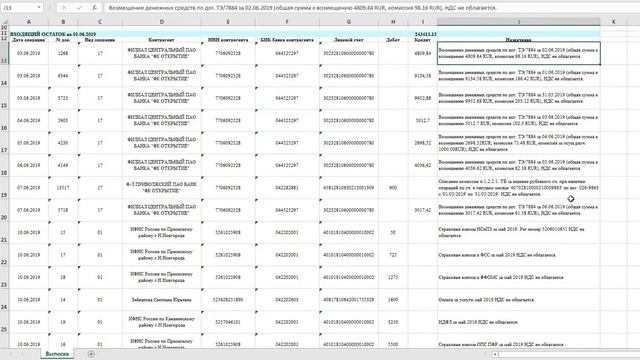Click debit amount 900 in row 19
Screen dimensions: 640x360
[393, 188]
